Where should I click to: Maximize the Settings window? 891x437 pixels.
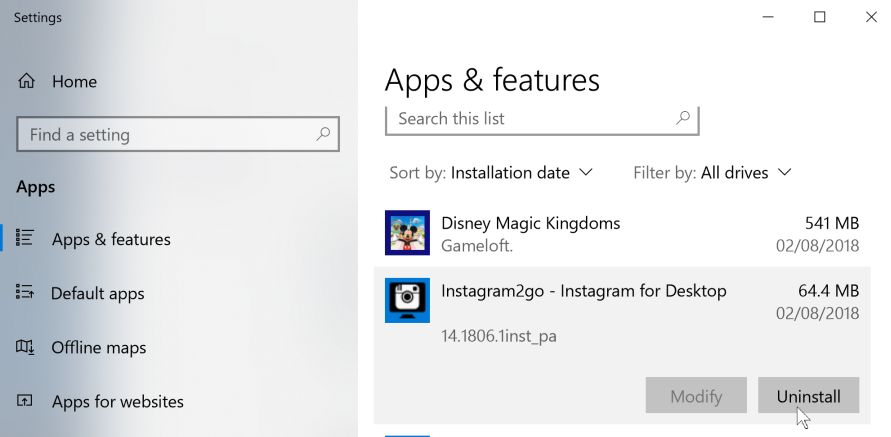pos(820,17)
